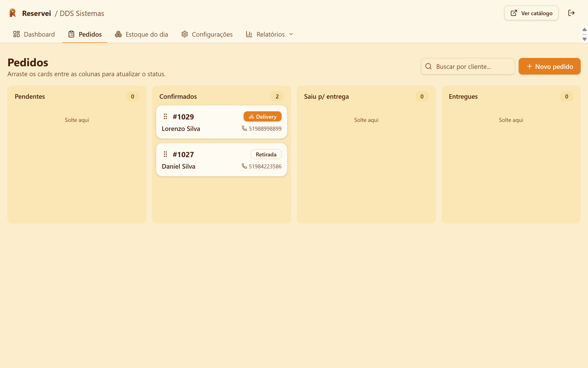Click Solte aqui in Pendentes column
This screenshot has height=368, width=588.
click(x=77, y=120)
